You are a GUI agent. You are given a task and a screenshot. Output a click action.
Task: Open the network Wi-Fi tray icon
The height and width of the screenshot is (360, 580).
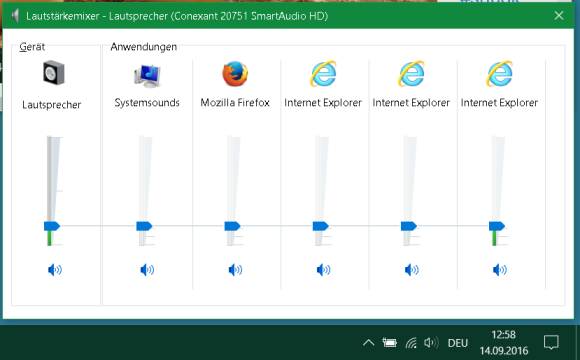pos(411,343)
